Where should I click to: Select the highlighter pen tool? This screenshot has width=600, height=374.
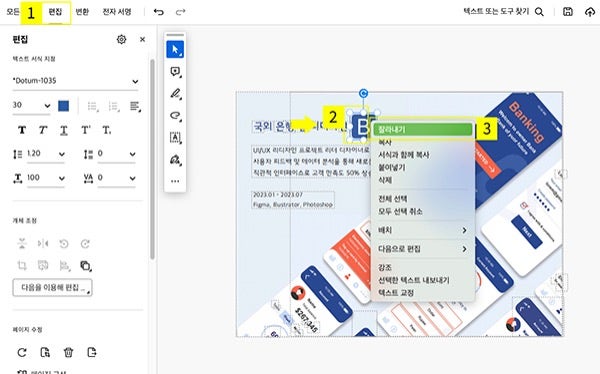tap(175, 93)
